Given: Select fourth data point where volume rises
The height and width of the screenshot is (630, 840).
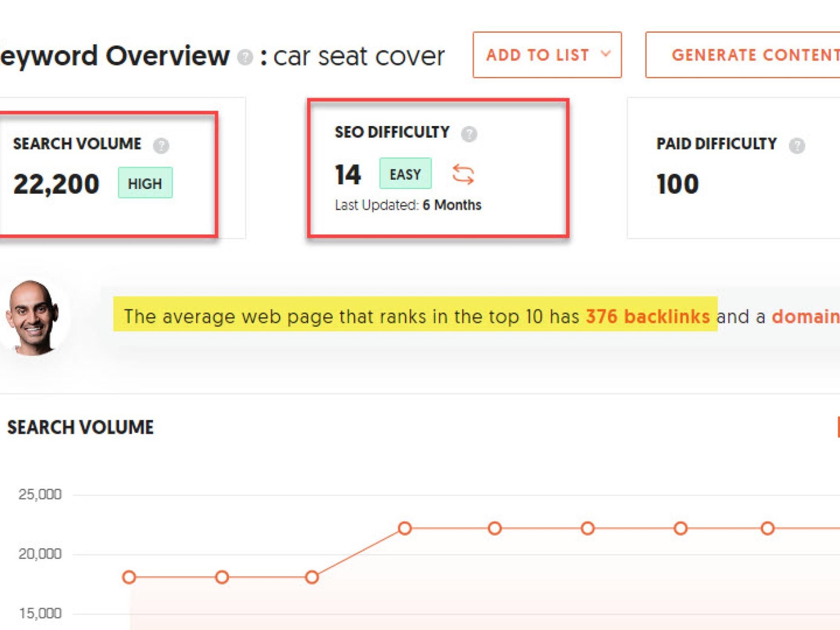Looking at the screenshot, I should (405, 528).
